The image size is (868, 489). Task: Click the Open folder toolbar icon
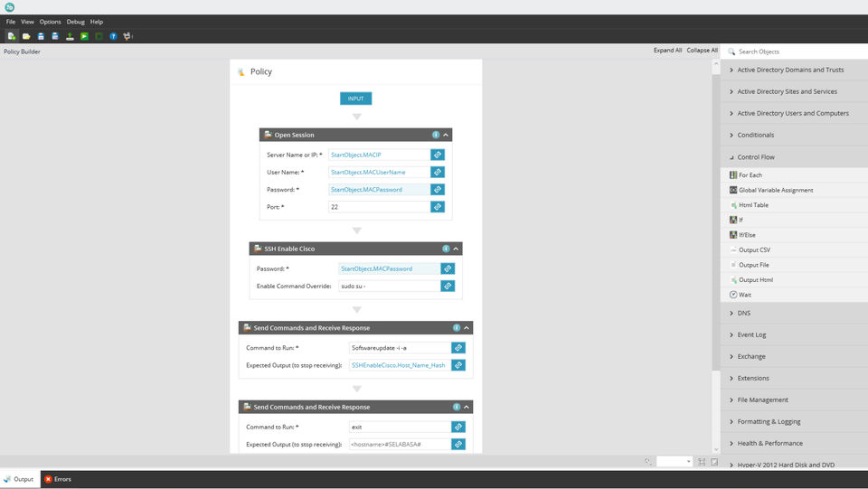26,36
